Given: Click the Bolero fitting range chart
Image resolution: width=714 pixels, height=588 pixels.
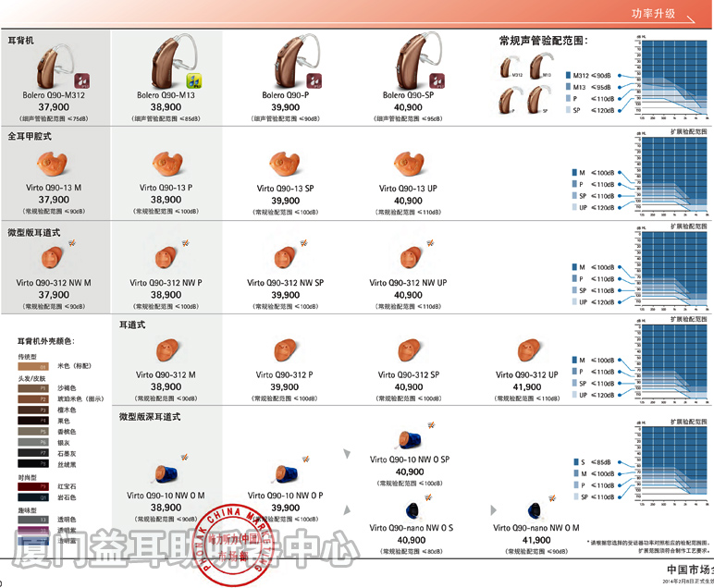Looking at the screenshot, I should [x=672, y=79].
